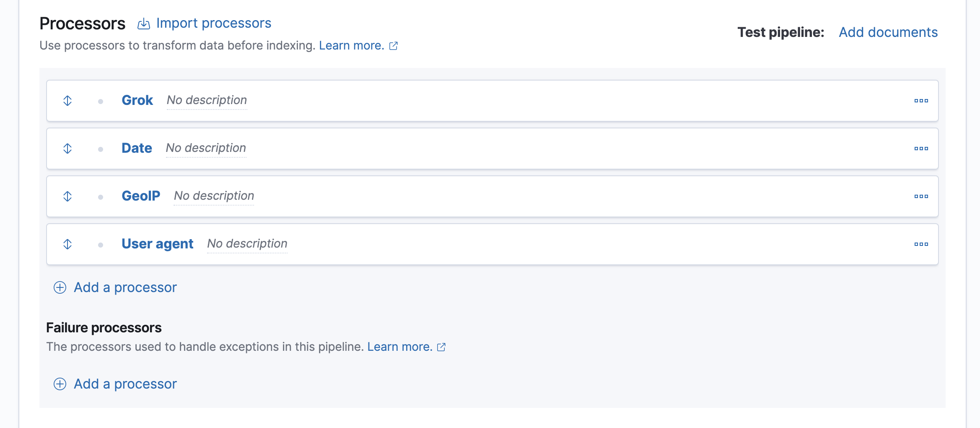Edit the Grok processor description field
The image size is (980, 428).
coord(207,100)
